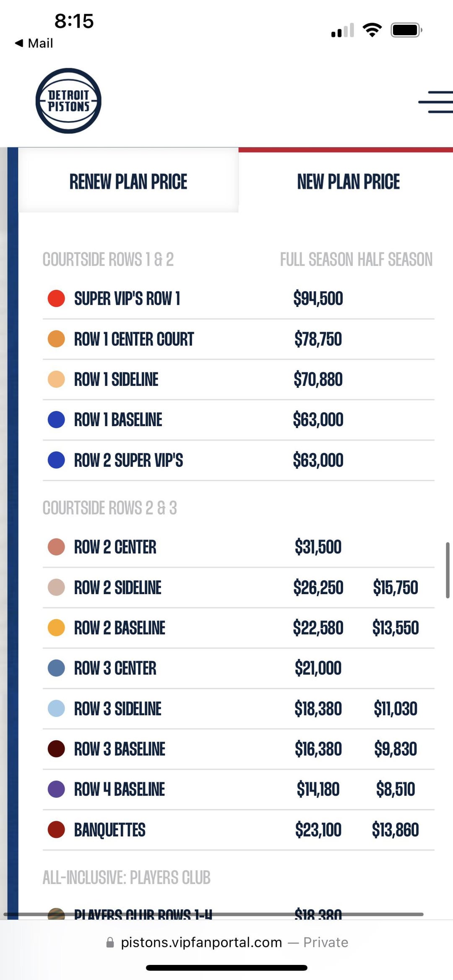Tap the lock icon in address bar
Image resolution: width=453 pixels, height=980 pixels.
click(x=110, y=943)
